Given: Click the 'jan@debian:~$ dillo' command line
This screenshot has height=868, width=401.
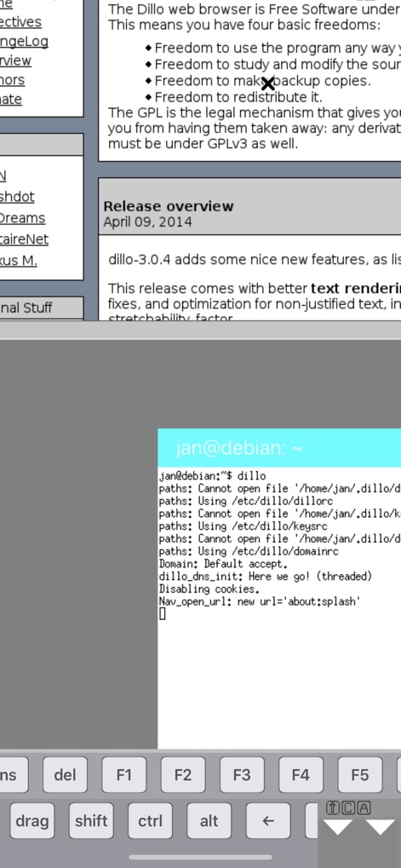Looking at the screenshot, I should (212, 475).
